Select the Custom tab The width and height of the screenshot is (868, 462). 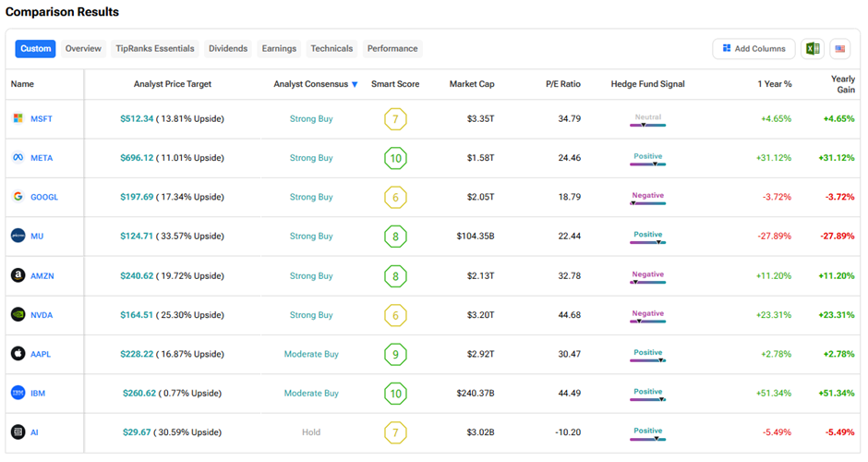(x=35, y=49)
